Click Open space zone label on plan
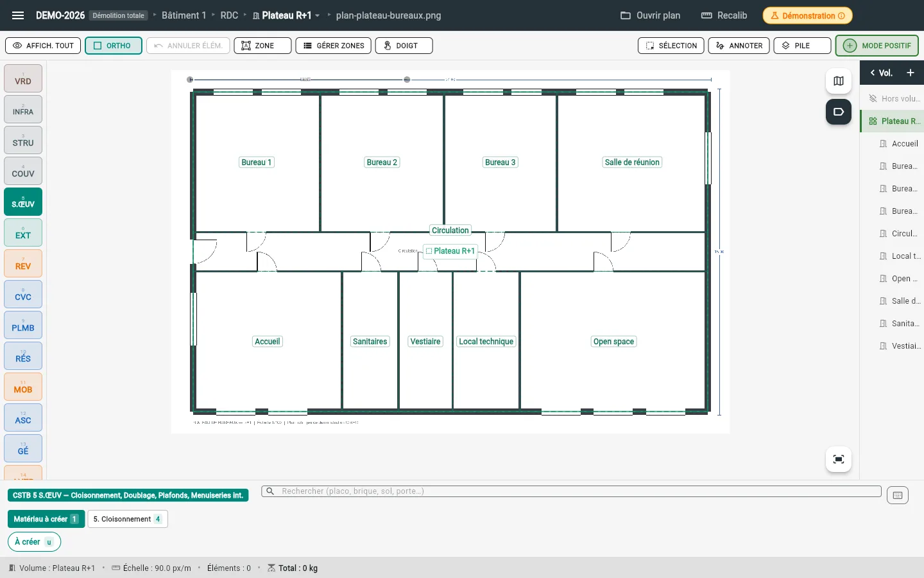This screenshot has height=578, width=924. (613, 342)
